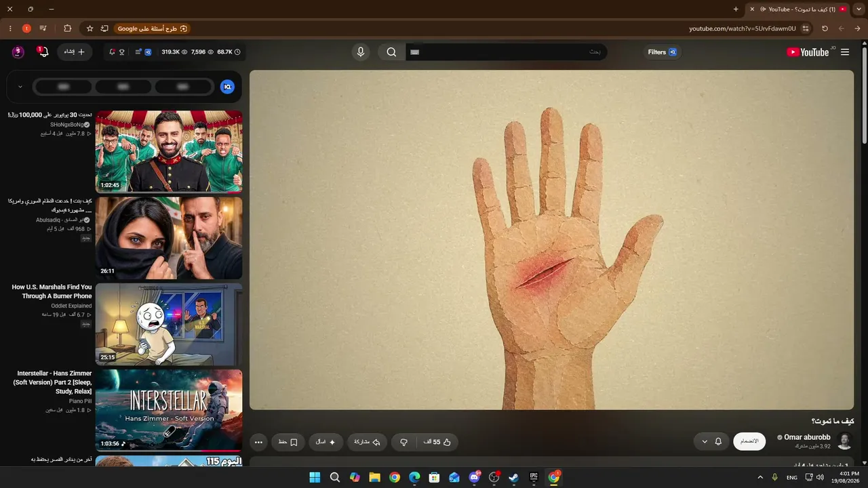Like the video (55 ألف)
Viewport: 868px width, 488px height.
(437, 442)
